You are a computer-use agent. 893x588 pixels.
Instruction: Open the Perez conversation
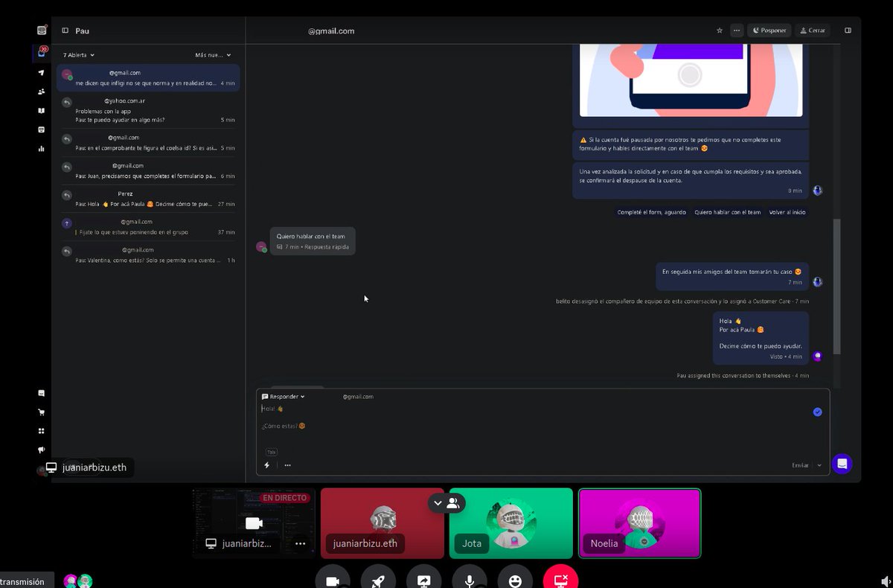[148, 199]
